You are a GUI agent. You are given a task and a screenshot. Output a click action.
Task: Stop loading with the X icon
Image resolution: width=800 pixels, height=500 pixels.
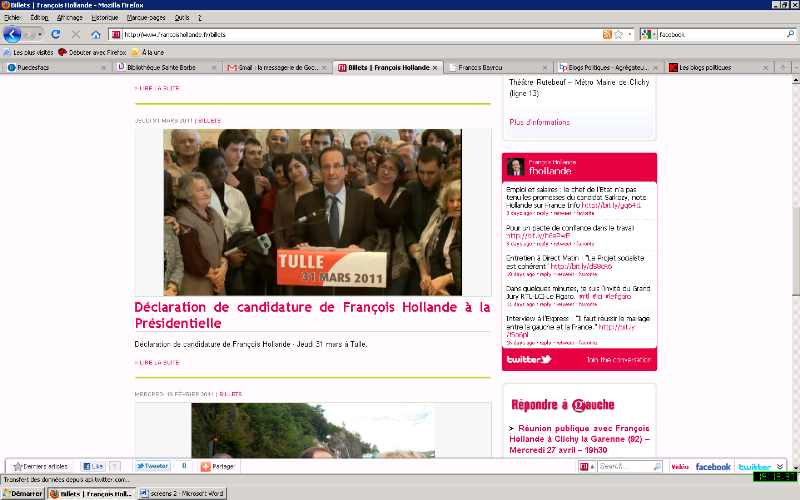76,34
